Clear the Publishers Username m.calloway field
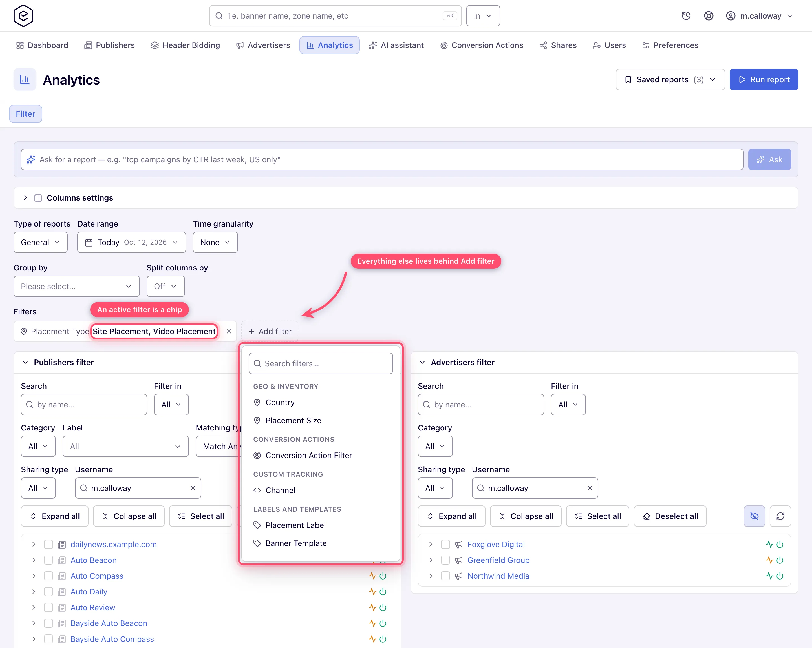The width and height of the screenshot is (812, 648). (x=193, y=488)
